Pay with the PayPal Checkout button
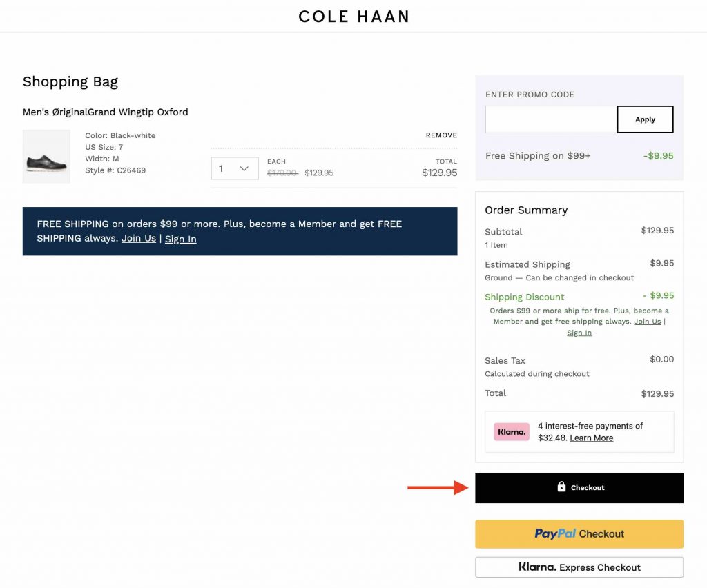Viewport: 707px width, 588px height. pos(579,534)
